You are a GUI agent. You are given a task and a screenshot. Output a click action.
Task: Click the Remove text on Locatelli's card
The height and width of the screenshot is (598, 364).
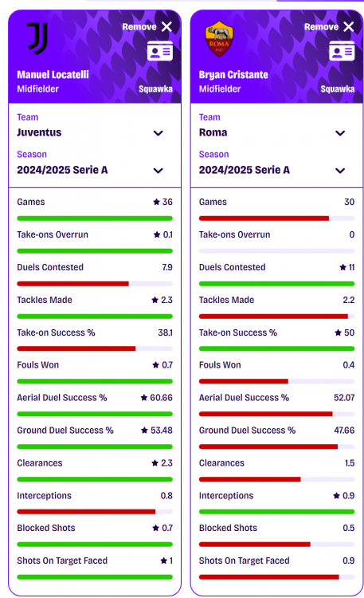[x=139, y=26]
